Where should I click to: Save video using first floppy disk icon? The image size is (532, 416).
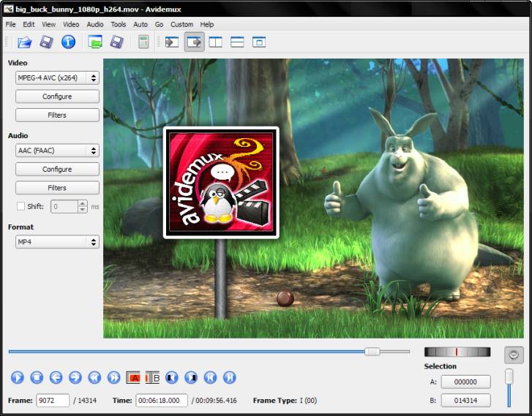[x=47, y=42]
